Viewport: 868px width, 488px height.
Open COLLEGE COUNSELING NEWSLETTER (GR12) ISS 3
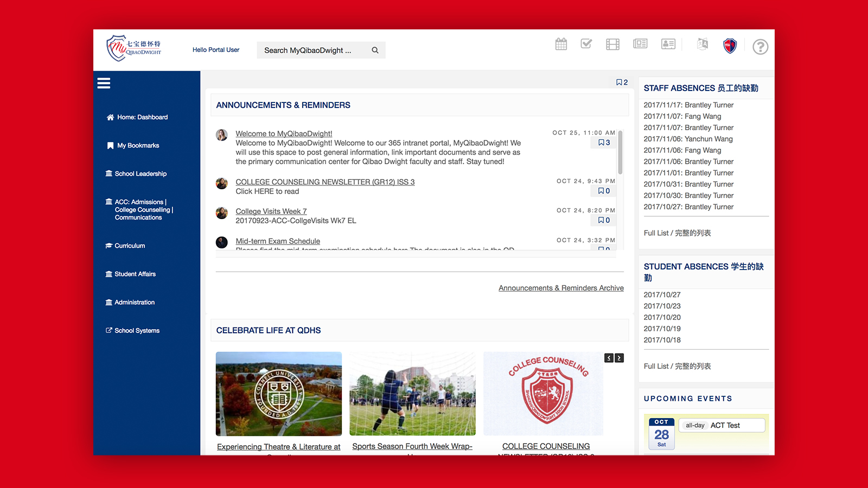click(325, 182)
